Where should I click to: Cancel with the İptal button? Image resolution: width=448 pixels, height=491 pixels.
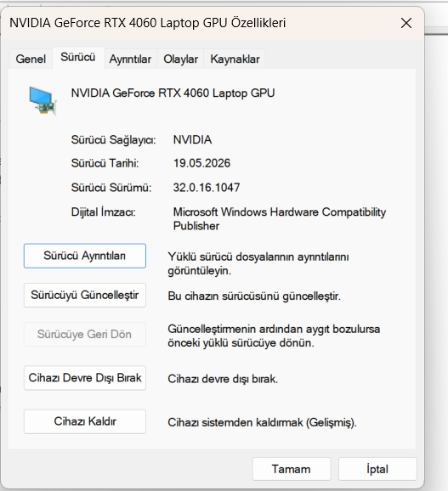[377, 469]
